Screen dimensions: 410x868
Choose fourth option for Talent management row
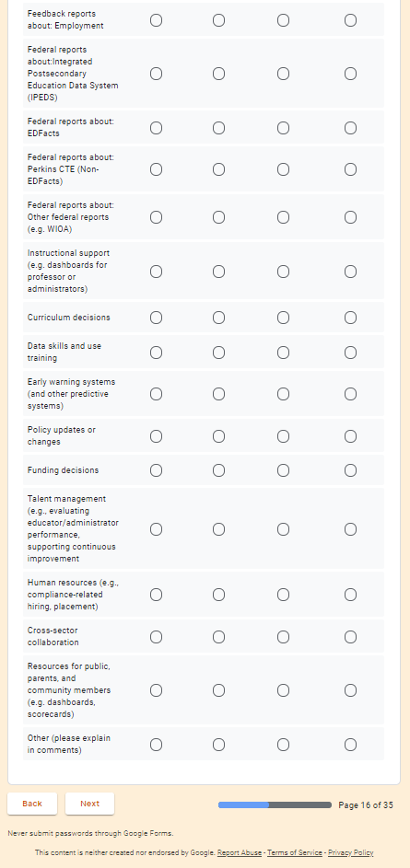[x=350, y=530]
